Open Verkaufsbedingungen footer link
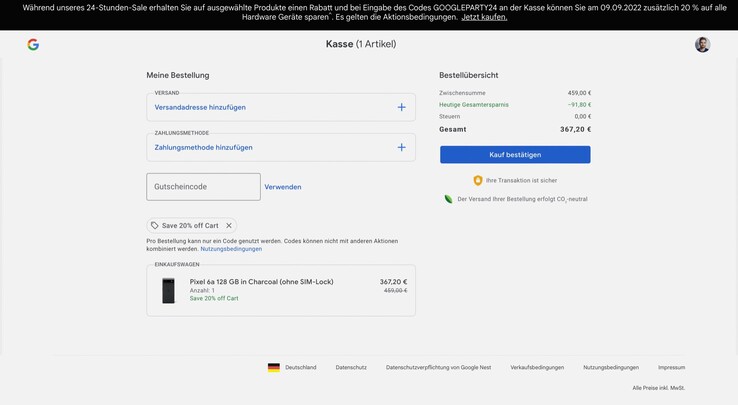738x405 pixels. point(537,368)
